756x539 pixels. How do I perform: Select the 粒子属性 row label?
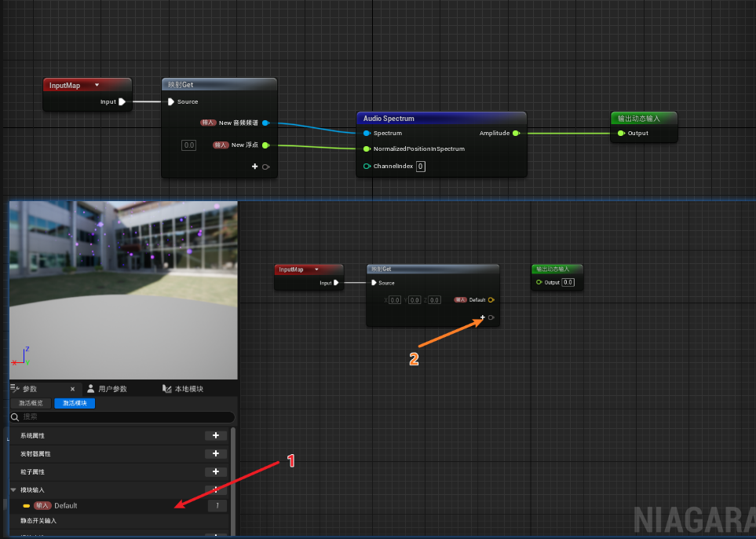(32, 472)
